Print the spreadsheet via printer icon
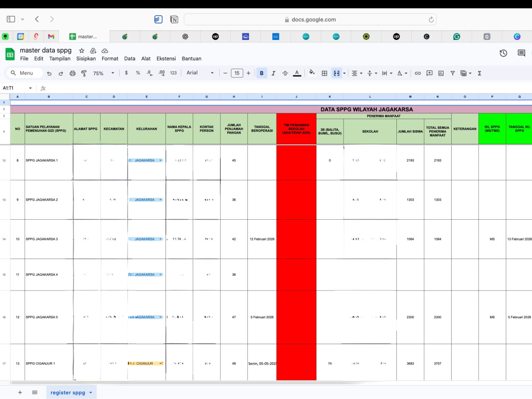Viewport: 532px width, 399px height. point(72,73)
